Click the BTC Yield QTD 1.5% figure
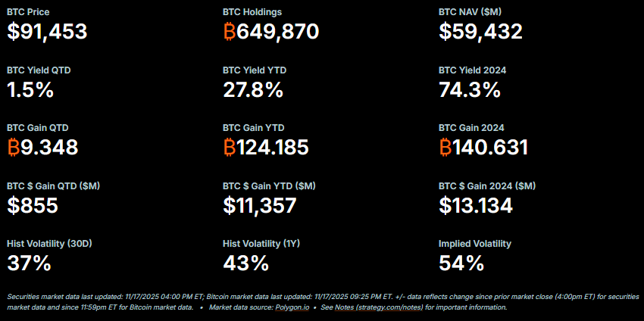644x321 pixels. click(30, 90)
